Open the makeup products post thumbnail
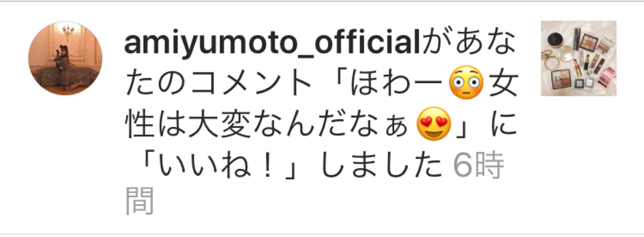This screenshot has height=237, width=644. (x=579, y=58)
